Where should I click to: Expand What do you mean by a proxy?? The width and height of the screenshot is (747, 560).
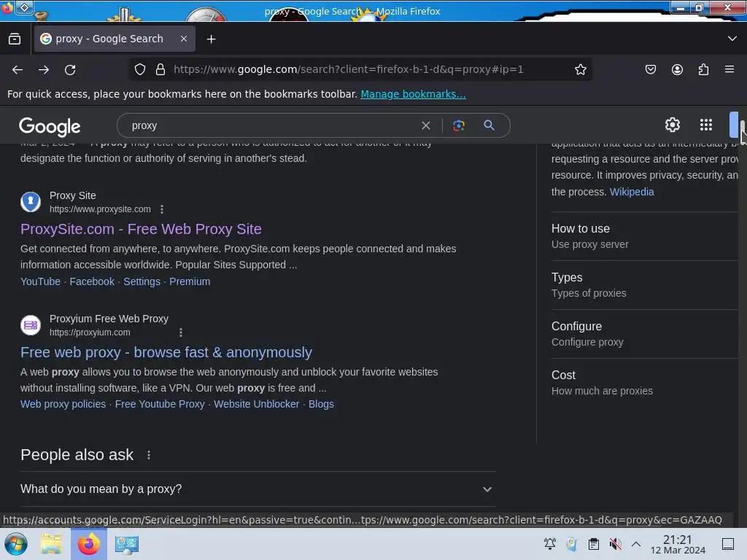(x=258, y=489)
